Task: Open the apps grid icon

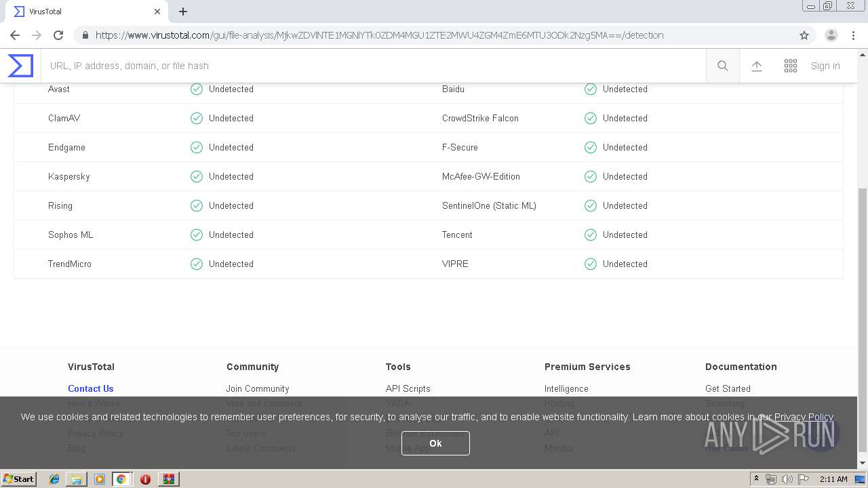Action: click(791, 66)
